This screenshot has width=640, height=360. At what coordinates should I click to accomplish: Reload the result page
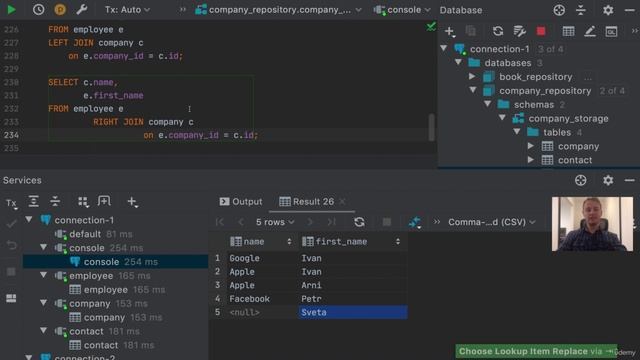359,222
